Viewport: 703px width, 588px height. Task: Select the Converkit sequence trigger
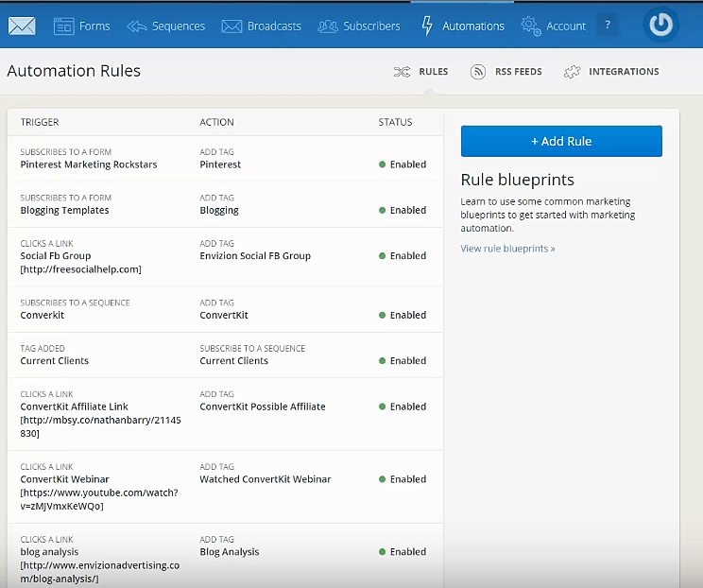pyautogui.click(x=43, y=316)
